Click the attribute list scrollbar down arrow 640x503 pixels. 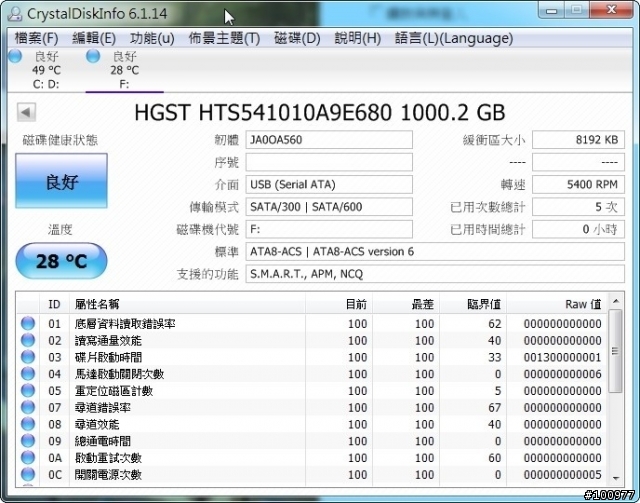616,478
